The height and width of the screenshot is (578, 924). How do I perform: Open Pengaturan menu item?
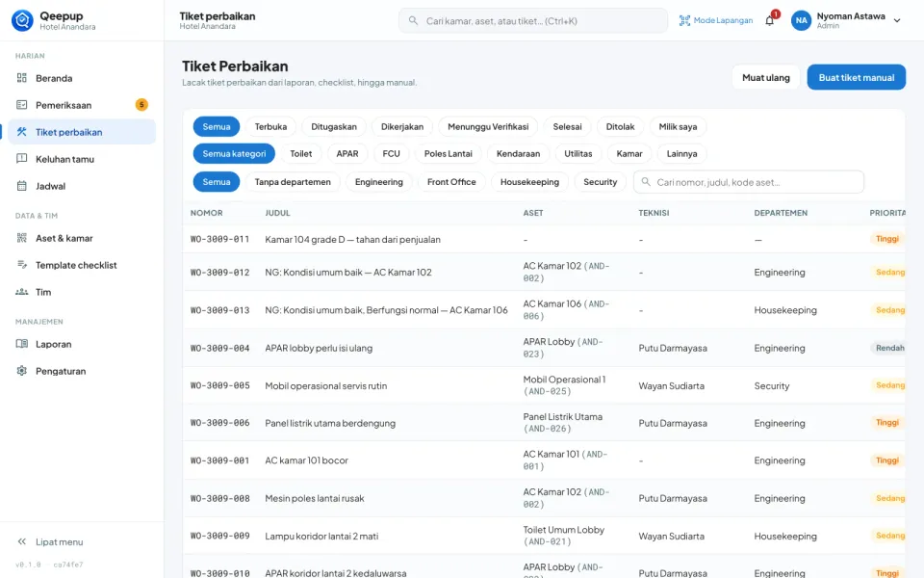click(x=82, y=371)
